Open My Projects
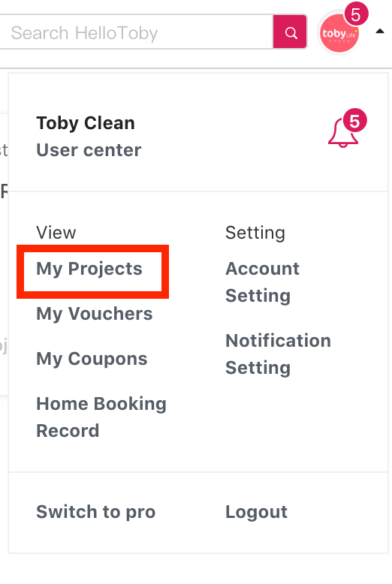392x584 pixels. click(89, 269)
